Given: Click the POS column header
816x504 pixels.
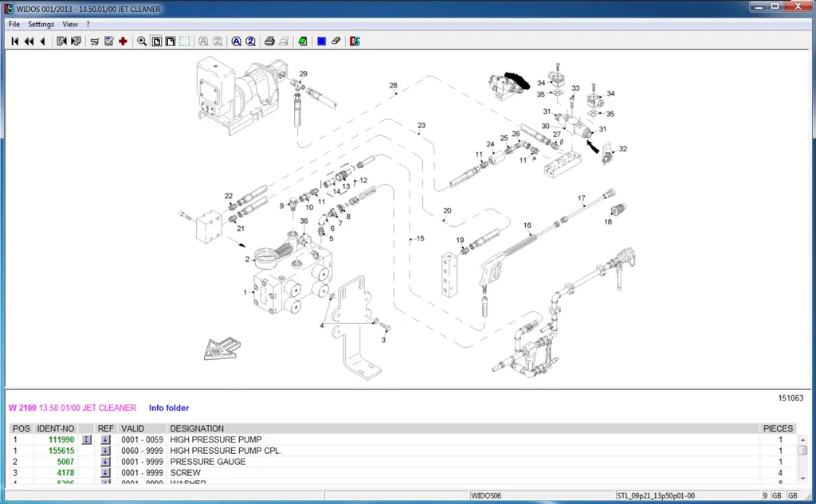Looking at the screenshot, I should click(x=22, y=428).
